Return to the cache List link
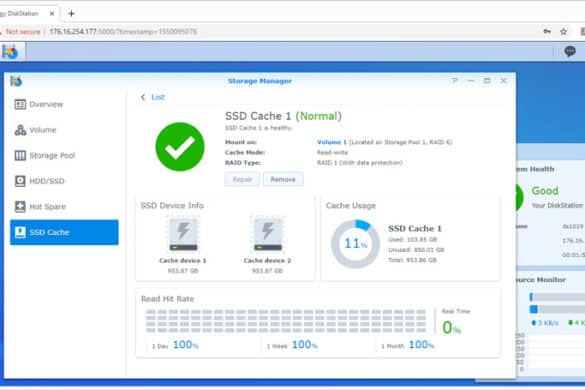Screen dimensions: 585x390 [158, 97]
